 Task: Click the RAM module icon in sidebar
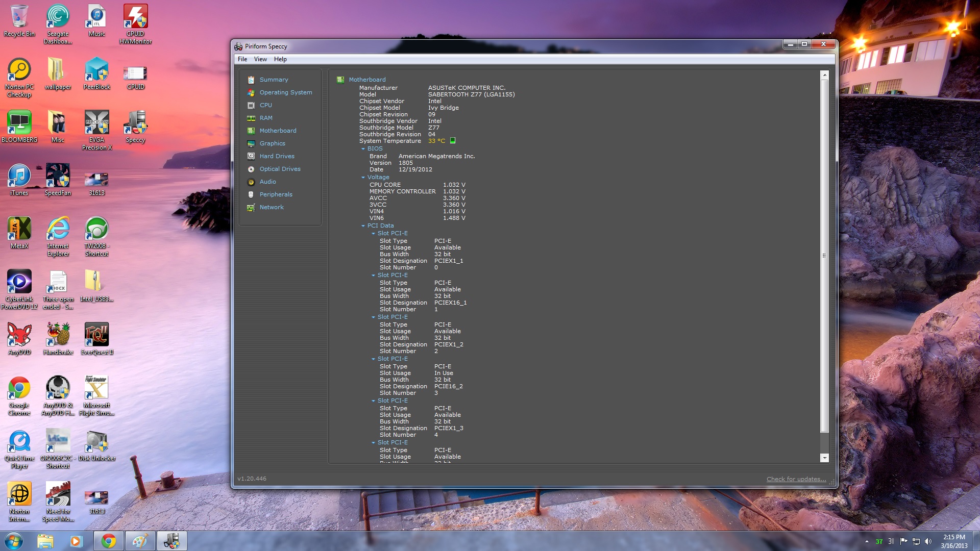tap(251, 118)
